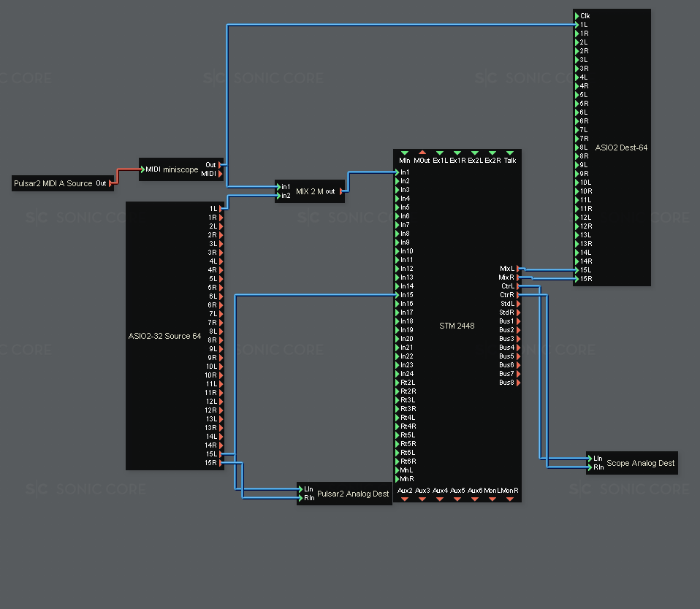Select the STM 2448 module label

click(x=457, y=326)
